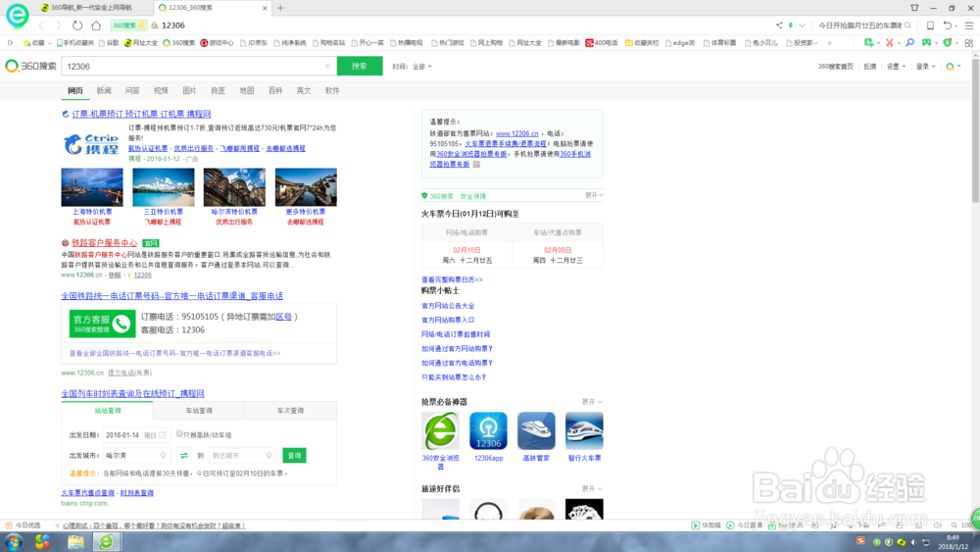Go to the browser home page icon
This screenshot has height=552, width=980.
coord(96,25)
